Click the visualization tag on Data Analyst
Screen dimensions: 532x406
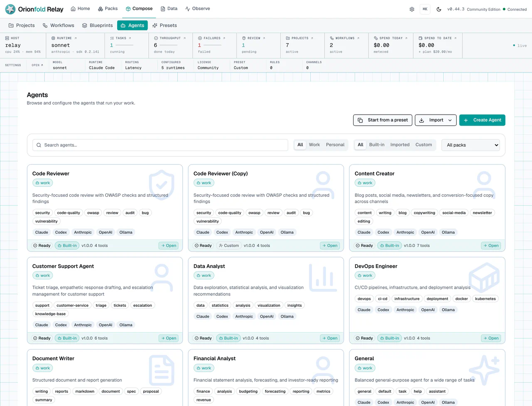click(269, 306)
